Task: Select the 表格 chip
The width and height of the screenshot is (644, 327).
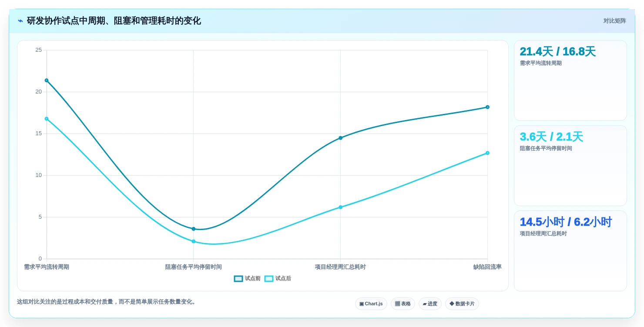Action: [x=403, y=304]
